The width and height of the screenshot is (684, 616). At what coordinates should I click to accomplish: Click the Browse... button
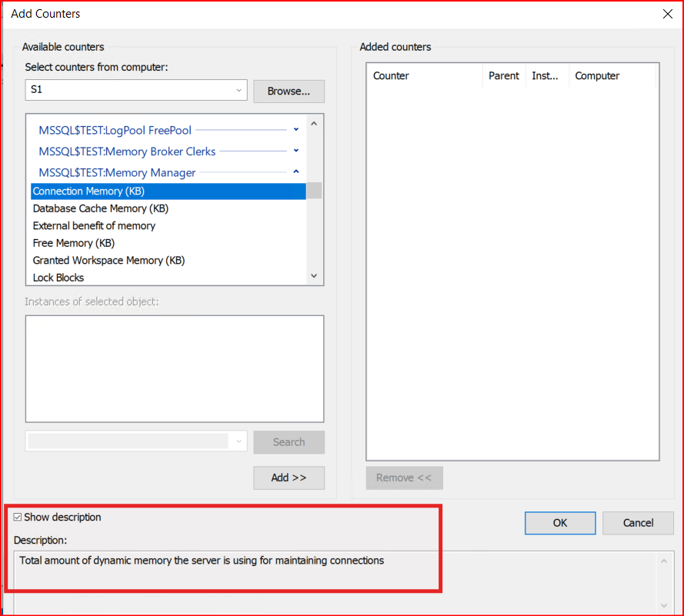coord(289,91)
